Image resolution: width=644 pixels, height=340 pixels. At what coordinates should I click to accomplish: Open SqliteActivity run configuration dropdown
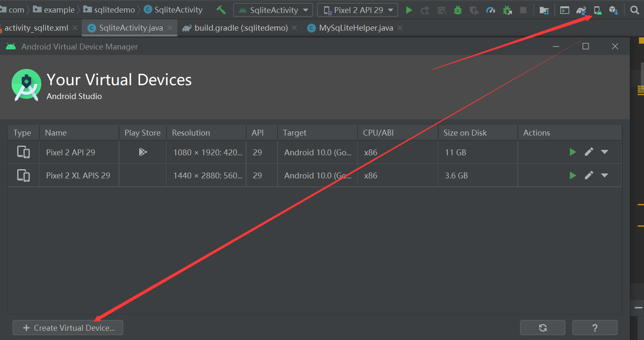click(273, 10)
